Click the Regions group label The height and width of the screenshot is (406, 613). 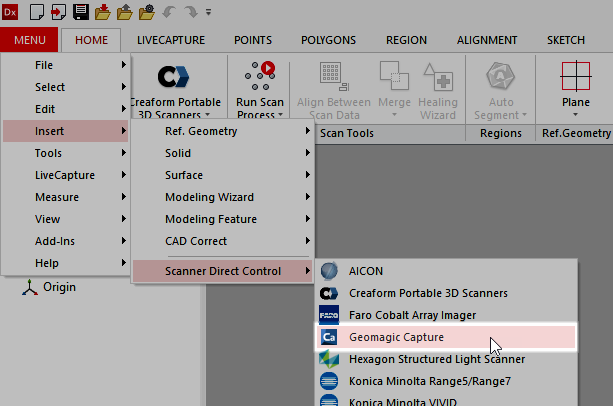point(501,133)
